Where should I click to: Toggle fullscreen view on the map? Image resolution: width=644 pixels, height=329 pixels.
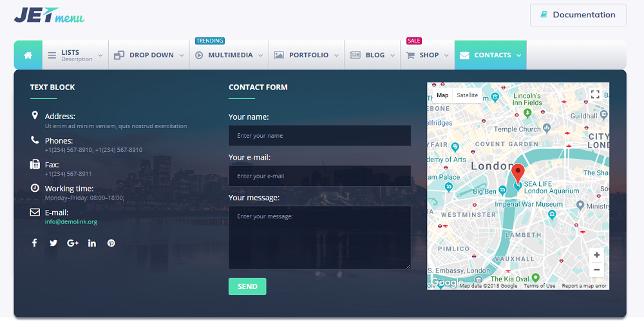595,95
